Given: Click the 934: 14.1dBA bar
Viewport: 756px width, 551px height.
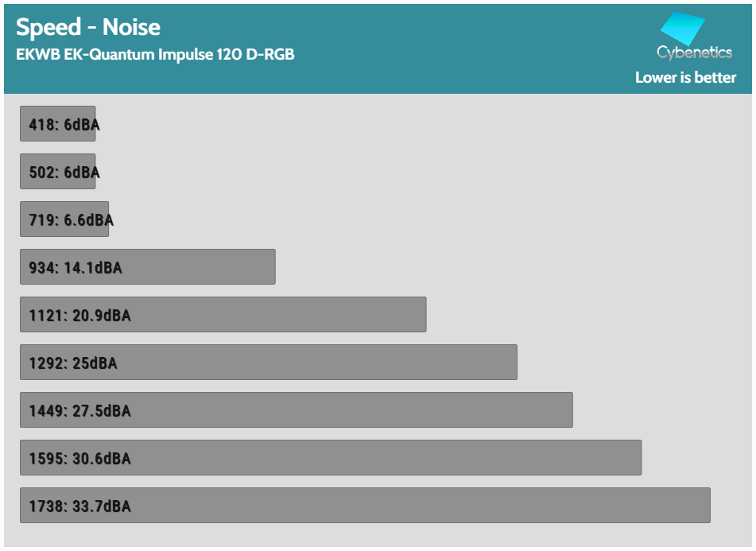Looking at the screenshot, I should 148,267.
